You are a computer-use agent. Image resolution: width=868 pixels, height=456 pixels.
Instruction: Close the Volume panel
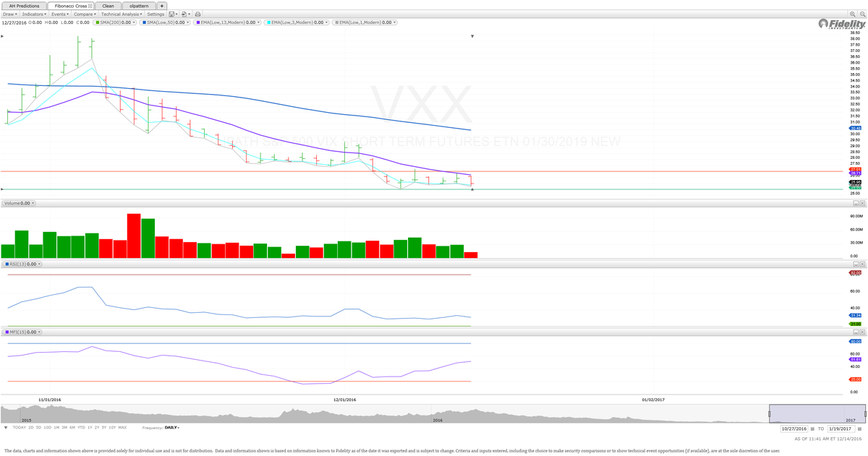point(862,203)
